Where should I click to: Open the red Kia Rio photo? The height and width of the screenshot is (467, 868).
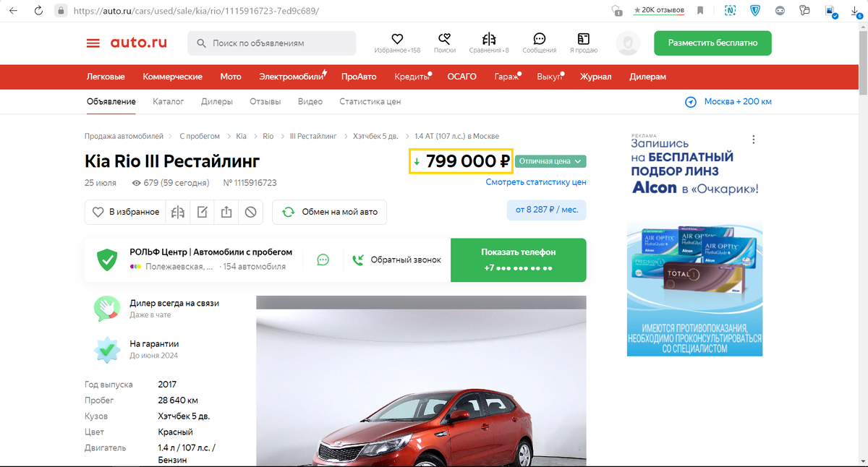[x=421, y=381]
